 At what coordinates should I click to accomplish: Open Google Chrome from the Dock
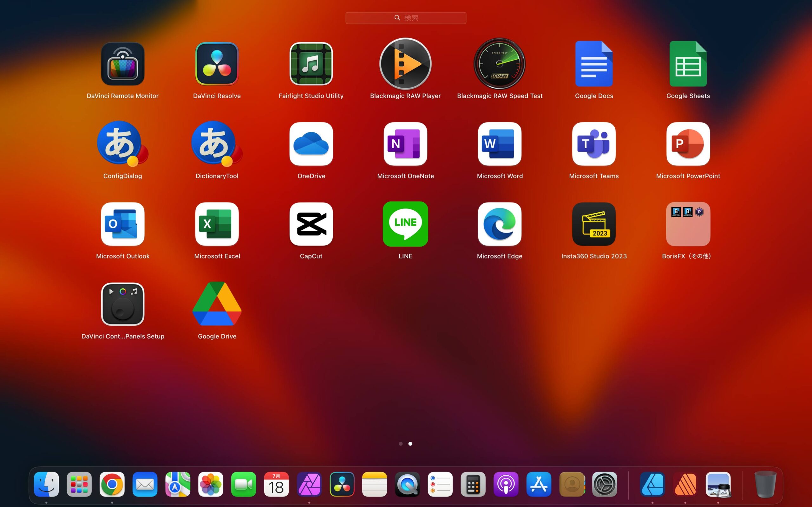[112, 484]
